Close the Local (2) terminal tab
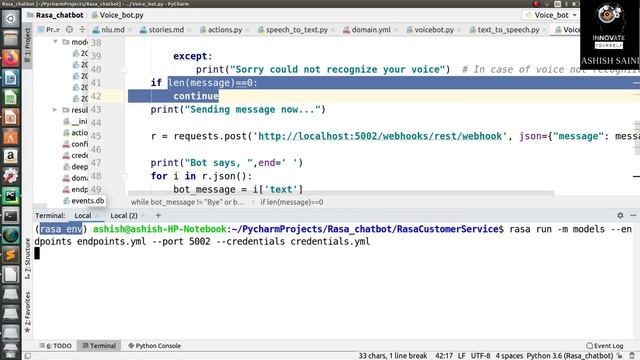The image size is (640, 360). click(143, 216)
